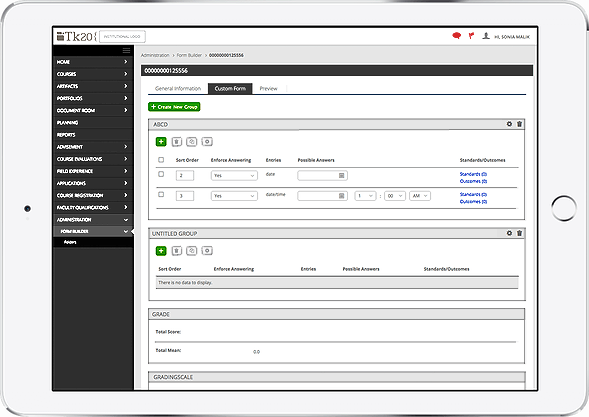Screen dimensions: 589x417
Task: Delete UNTITLED GROUP using header trash icon
Action: tap(520, 233)
